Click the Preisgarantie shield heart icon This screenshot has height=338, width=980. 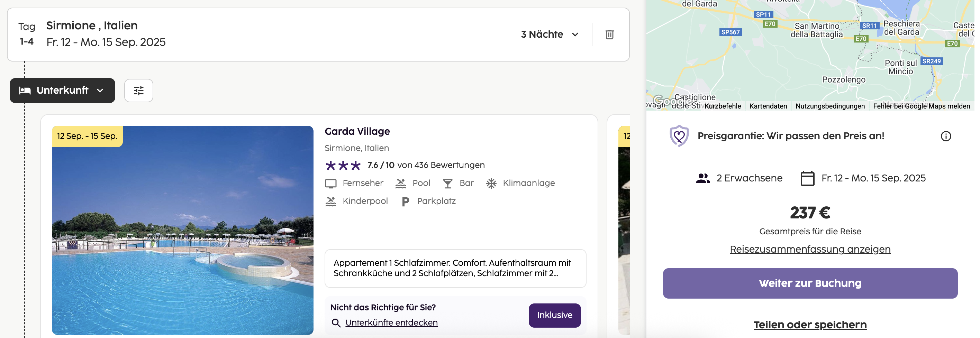[x=679, y=136]
